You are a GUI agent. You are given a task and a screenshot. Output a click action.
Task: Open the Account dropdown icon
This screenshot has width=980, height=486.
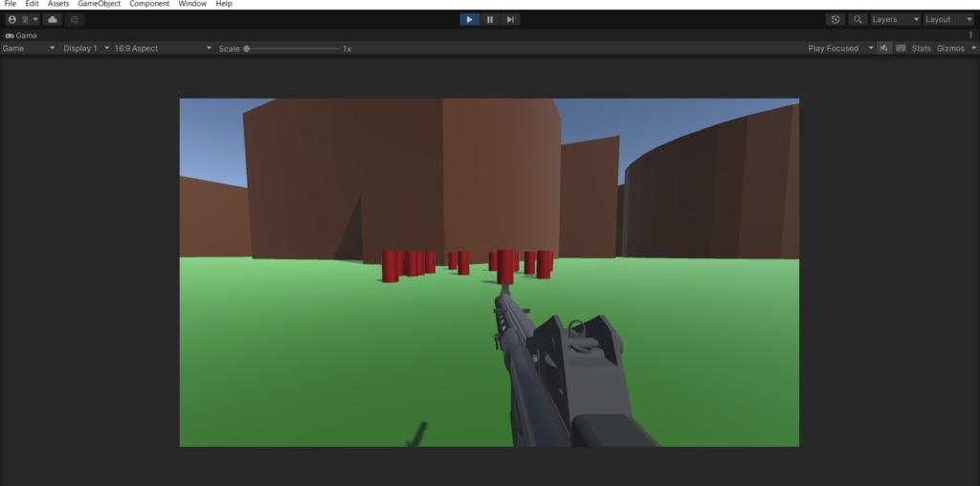[23, 19]
